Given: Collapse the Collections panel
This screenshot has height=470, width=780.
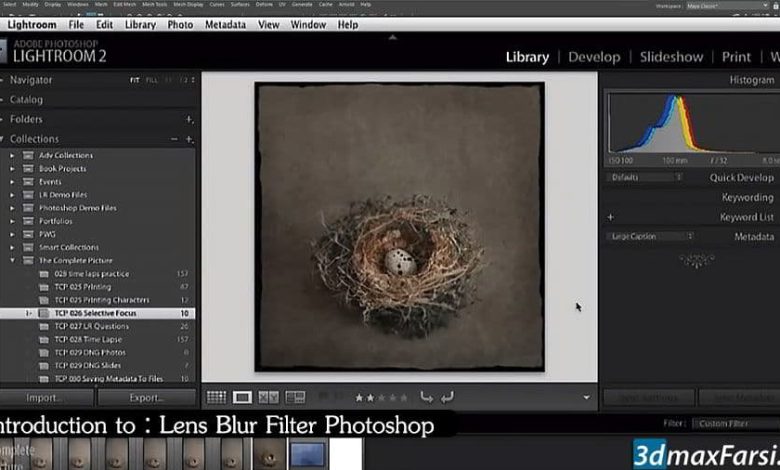Looking at the screenshot, I should [34, 139].
